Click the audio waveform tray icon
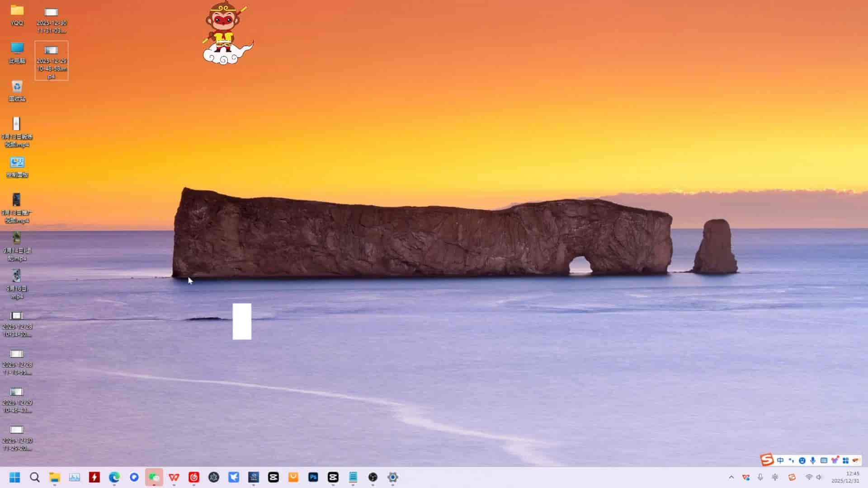The image size is (868, 488). [775, 477]
